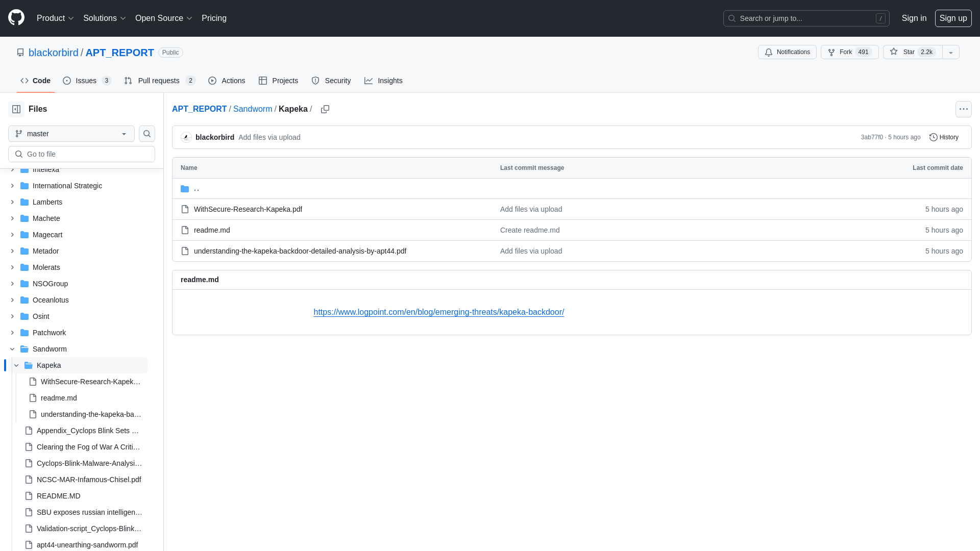Expand the Patchwork folder chevron
980x551 pixels.
point(12,333)
